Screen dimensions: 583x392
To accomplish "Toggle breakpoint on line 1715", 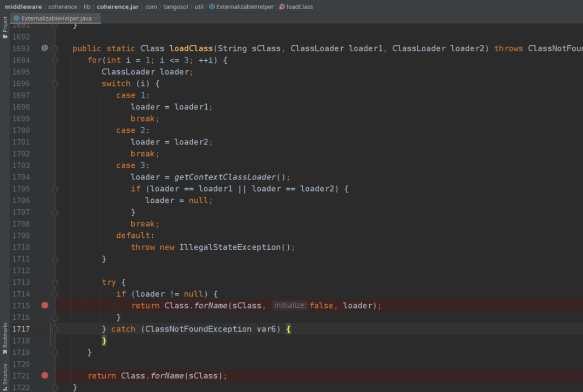I will click(x=45, y=305).
